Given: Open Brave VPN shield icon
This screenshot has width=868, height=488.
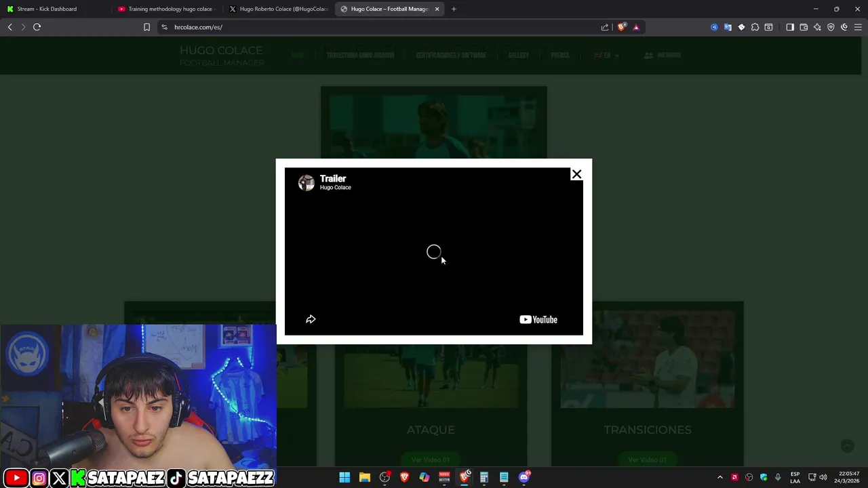Looking at the screenshot, I should [831, 27].
